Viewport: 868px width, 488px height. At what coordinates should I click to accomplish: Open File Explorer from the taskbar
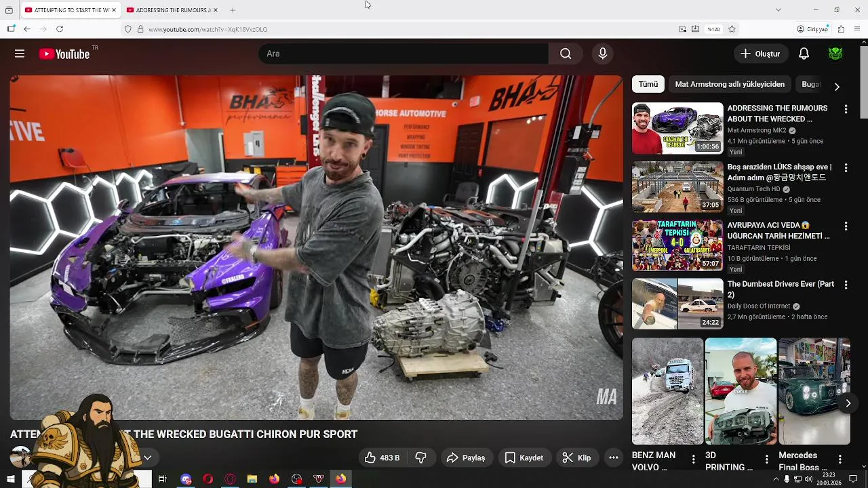point(252,479)
